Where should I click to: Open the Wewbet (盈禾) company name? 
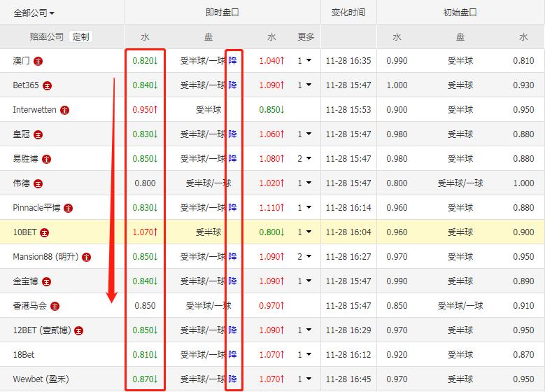tap(41, 379)
